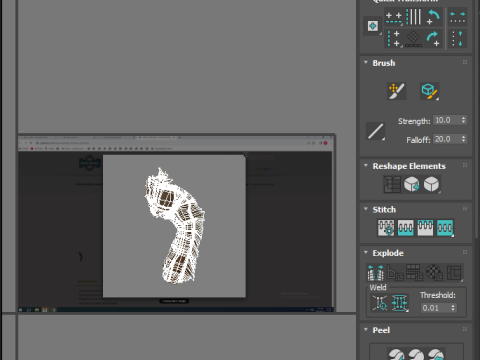Image resolution: width=480 pixels, height=360 pixels.
Task: Click third Stitch icon with cyan top
Action: [x=425, y=228]
